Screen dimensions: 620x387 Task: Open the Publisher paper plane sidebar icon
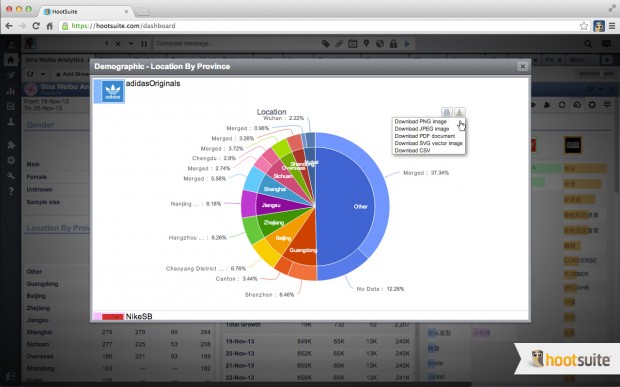(11, 75)
